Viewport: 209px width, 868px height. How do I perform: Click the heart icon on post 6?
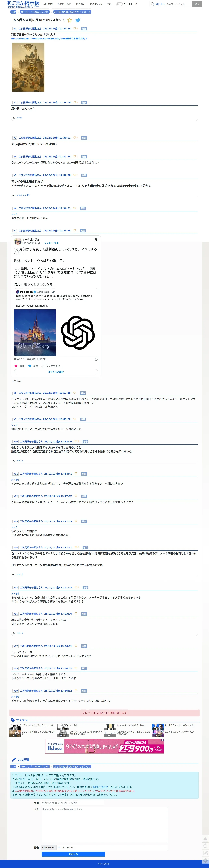75,208
